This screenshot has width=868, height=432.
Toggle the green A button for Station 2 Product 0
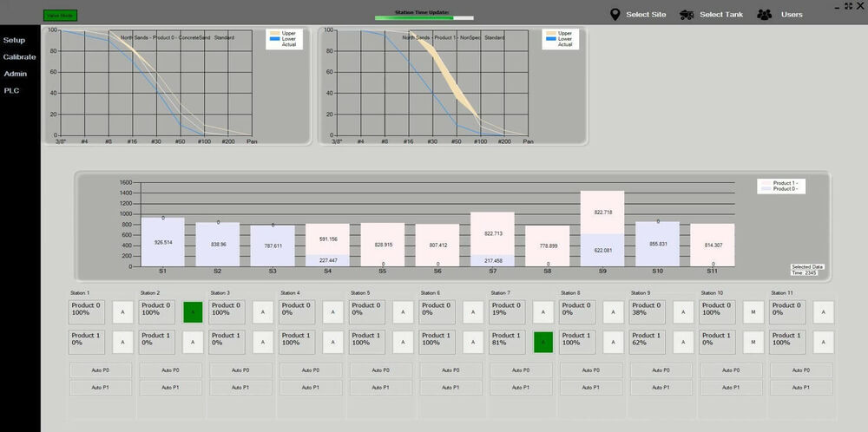193,312
